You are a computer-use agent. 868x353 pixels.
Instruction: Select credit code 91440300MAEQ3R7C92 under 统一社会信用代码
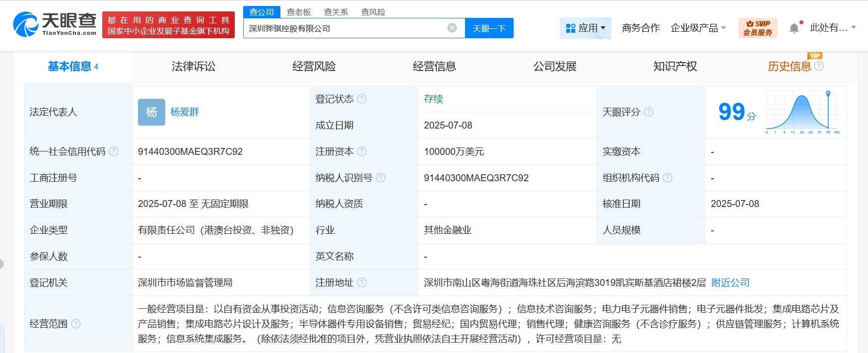pyautogui.click(x=190, y=151)
